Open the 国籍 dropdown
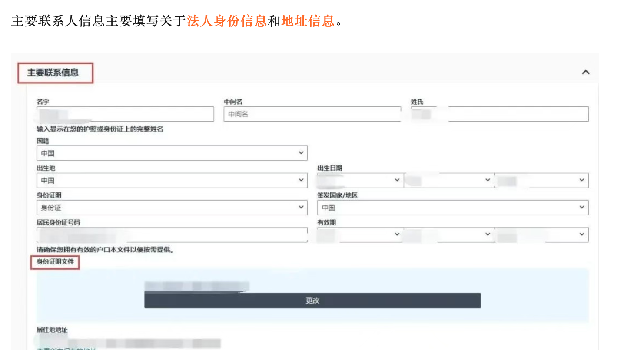Screen dimensions: 644x350 click(172, 153)
